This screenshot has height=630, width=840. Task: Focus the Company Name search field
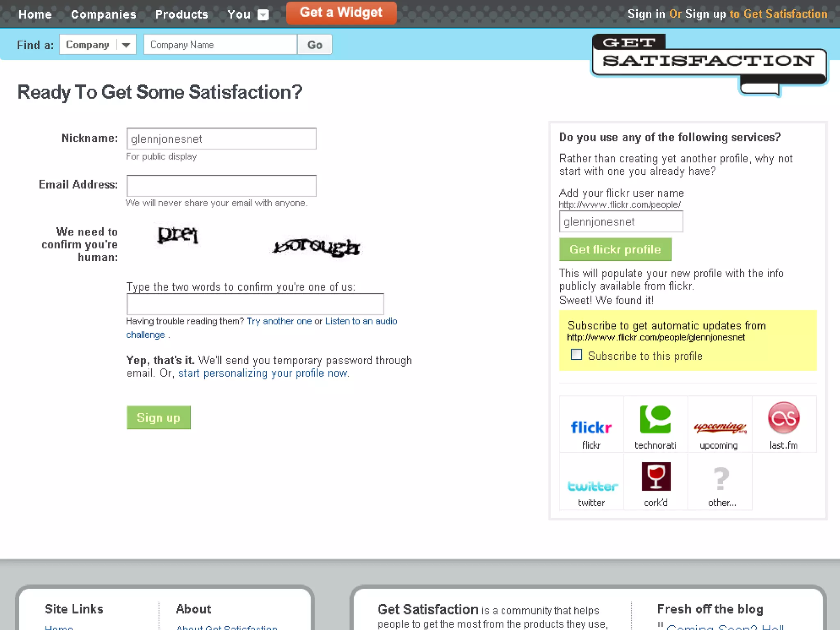point(220,44)
